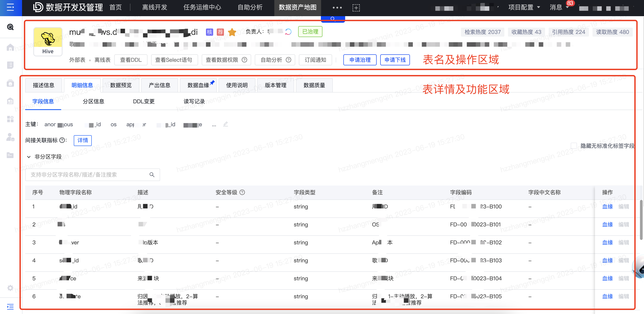This screenshot has height=314, width=644.
Task: Click help icon beside 安全等级 header
Action: coord(242,192)
